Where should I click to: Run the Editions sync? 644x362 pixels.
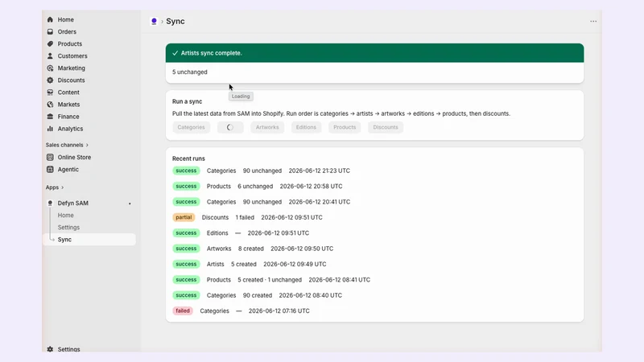pyautogui.click(x=306, y=127)
